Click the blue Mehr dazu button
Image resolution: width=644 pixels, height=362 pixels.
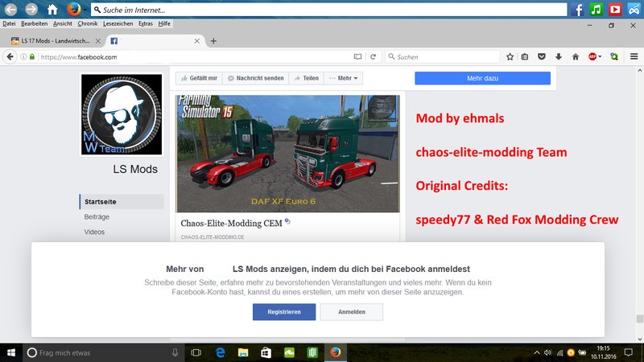coord(482,78)
